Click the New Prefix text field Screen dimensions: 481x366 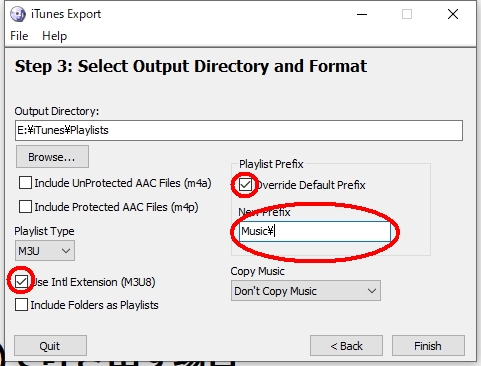pyautogui.click(x=315, y=231)
